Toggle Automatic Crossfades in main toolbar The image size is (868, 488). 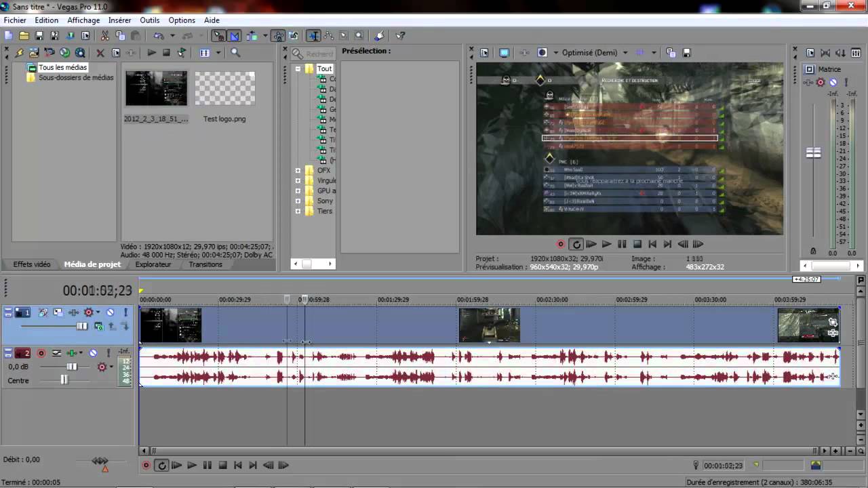coord(234,35)
